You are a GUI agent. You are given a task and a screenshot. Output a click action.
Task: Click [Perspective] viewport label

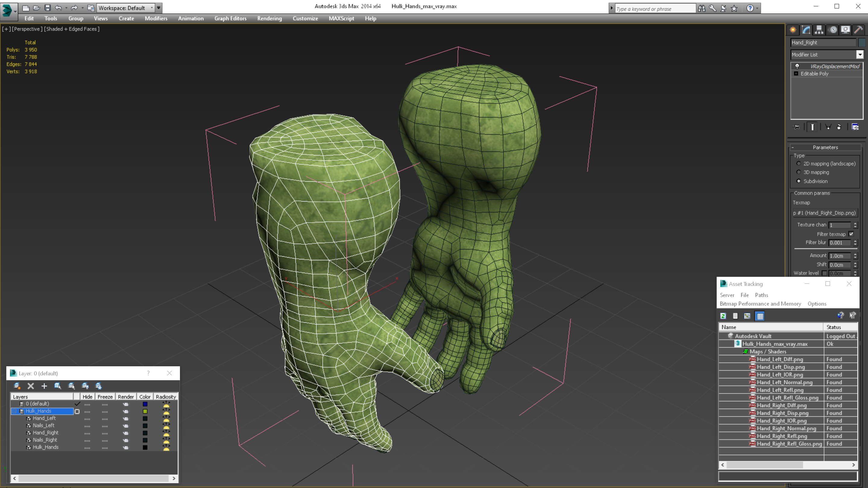(x=27, y=29)
